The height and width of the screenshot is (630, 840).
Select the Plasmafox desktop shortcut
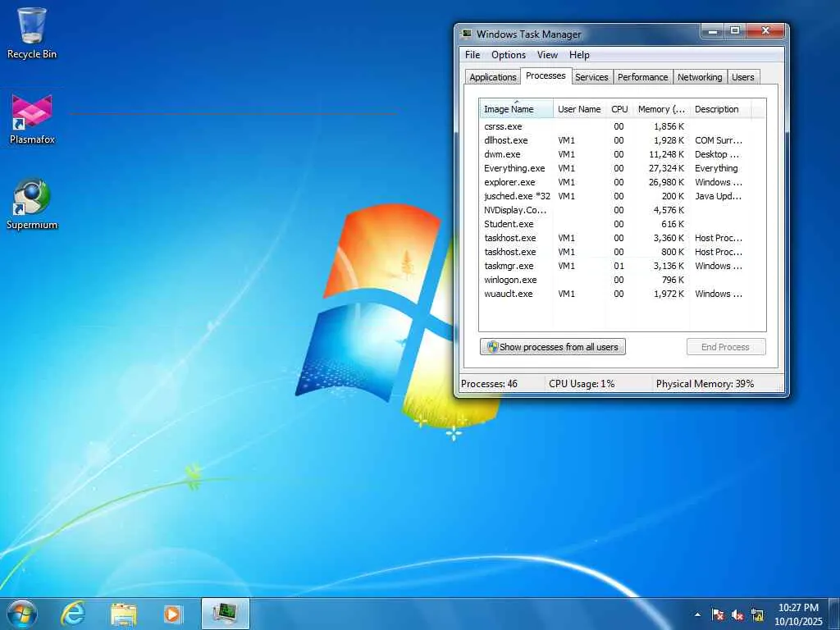(32, 119)
